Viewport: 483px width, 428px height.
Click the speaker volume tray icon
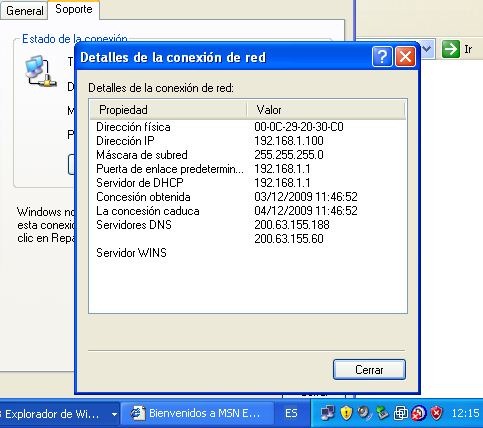tap(364, 413)
